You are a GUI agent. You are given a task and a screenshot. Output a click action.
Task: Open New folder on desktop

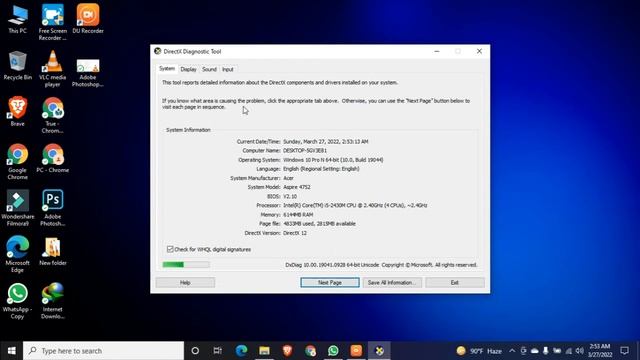point(53,251)
